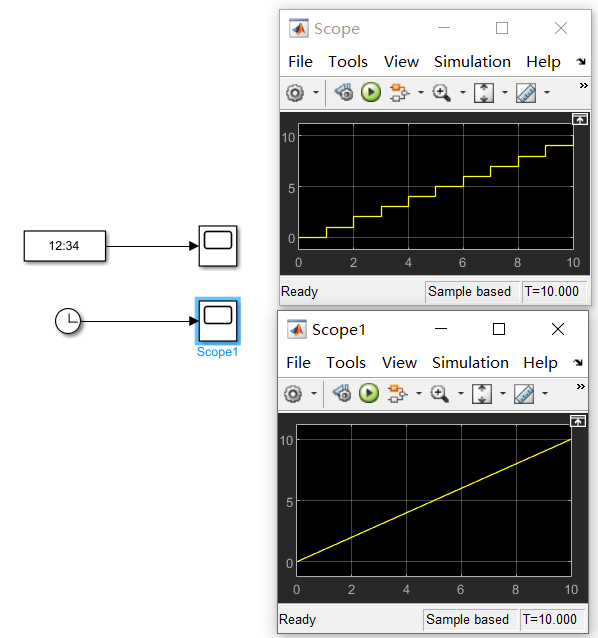
Task: Click Scale Y-axis limits icon in Scope window
Action: coord(484,93)
